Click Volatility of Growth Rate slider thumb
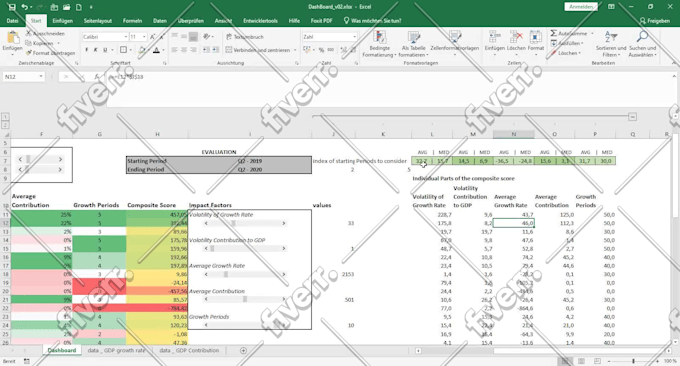680x366 pixels. pos(233,223)
